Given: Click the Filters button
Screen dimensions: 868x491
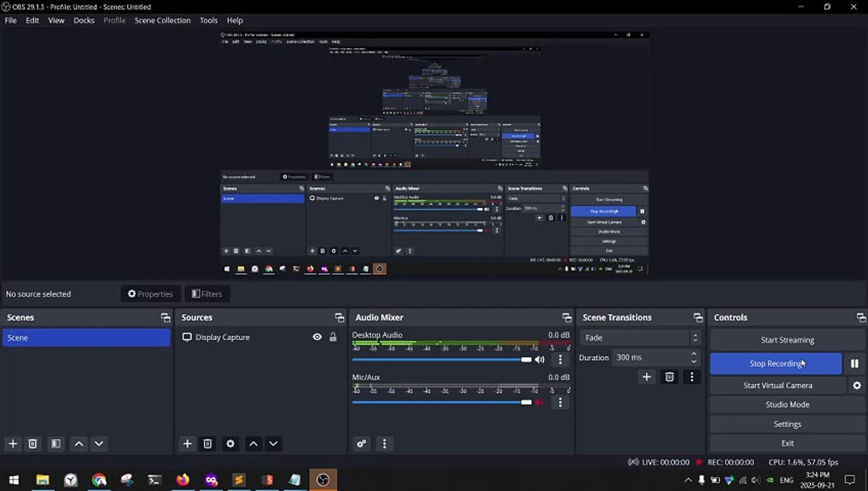Looking at the screenshot, I should [207, 294].
